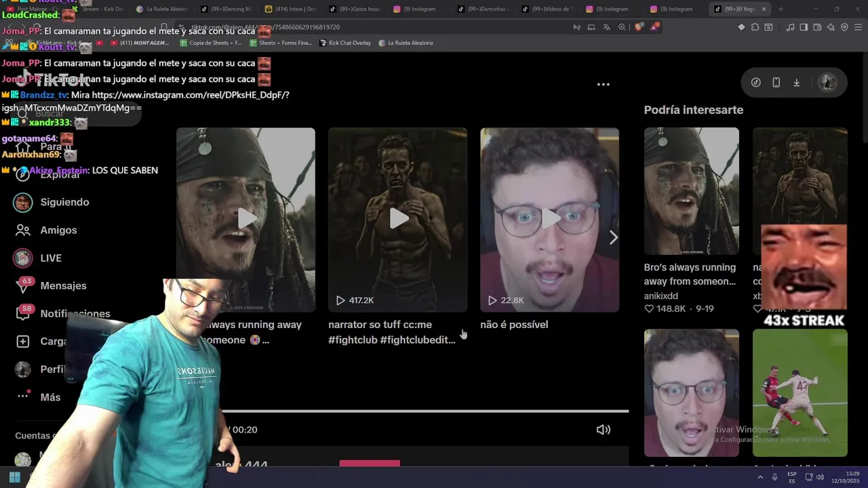The height and width of the screenshot is (488, 868).
Task: Open the profile avatar menu in header
Action: point(827,83)
